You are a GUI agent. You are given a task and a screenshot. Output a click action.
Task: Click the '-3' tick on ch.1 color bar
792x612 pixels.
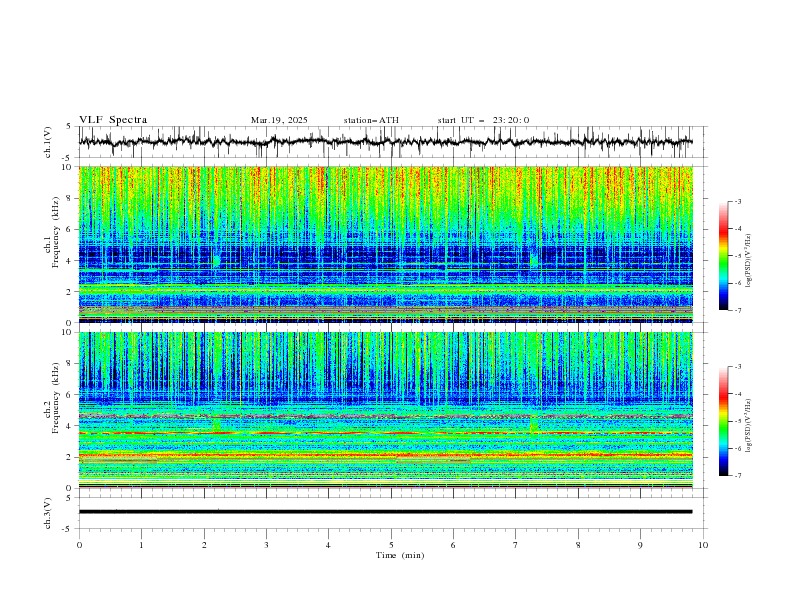click(x=738, y=201)
